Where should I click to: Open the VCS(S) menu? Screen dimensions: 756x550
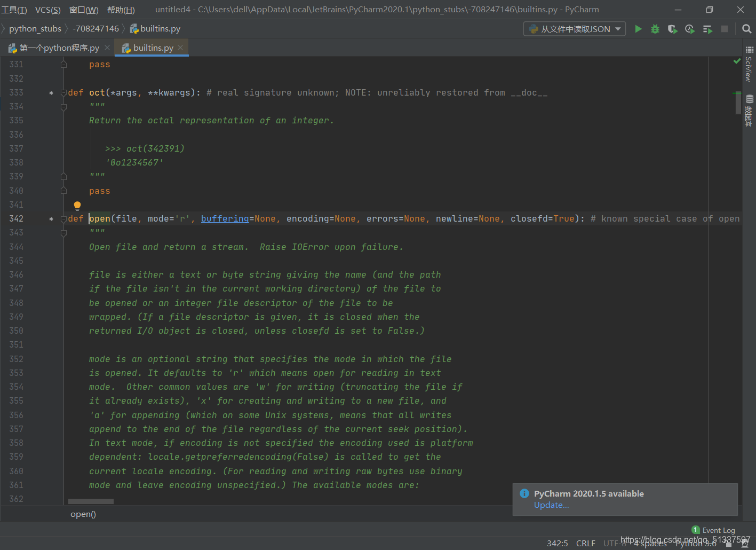pyautogui.click(x=48, y=10)
